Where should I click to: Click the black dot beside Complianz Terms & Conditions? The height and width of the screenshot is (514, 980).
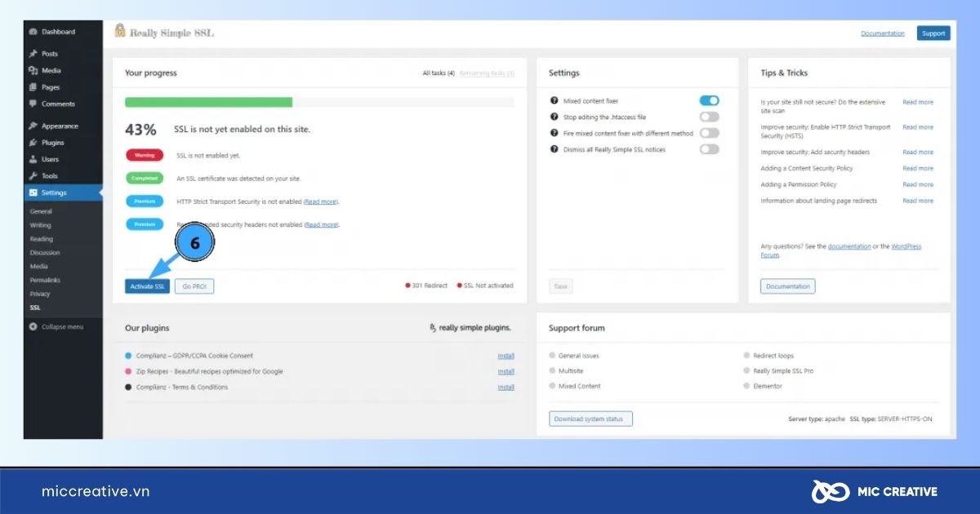[129, 388]
